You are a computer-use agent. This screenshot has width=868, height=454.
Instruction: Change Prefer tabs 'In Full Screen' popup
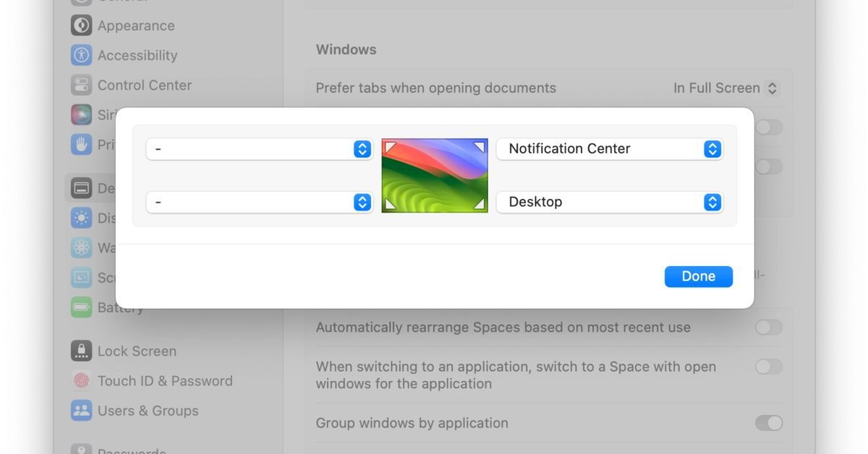click(726, 88)
